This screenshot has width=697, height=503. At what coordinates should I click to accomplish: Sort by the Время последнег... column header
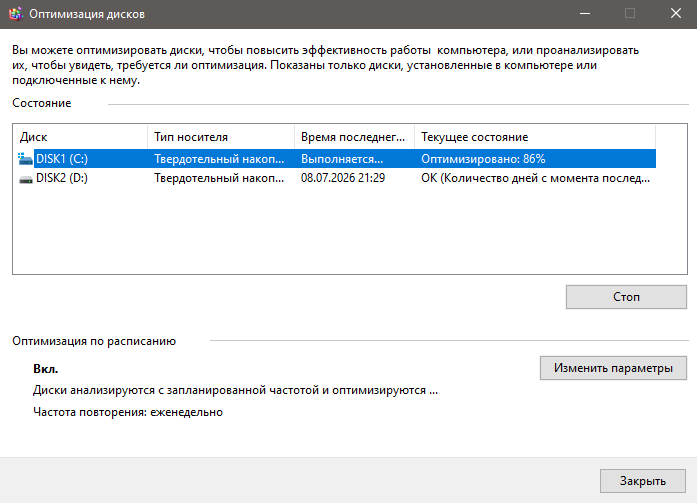(x=354, y=137)
